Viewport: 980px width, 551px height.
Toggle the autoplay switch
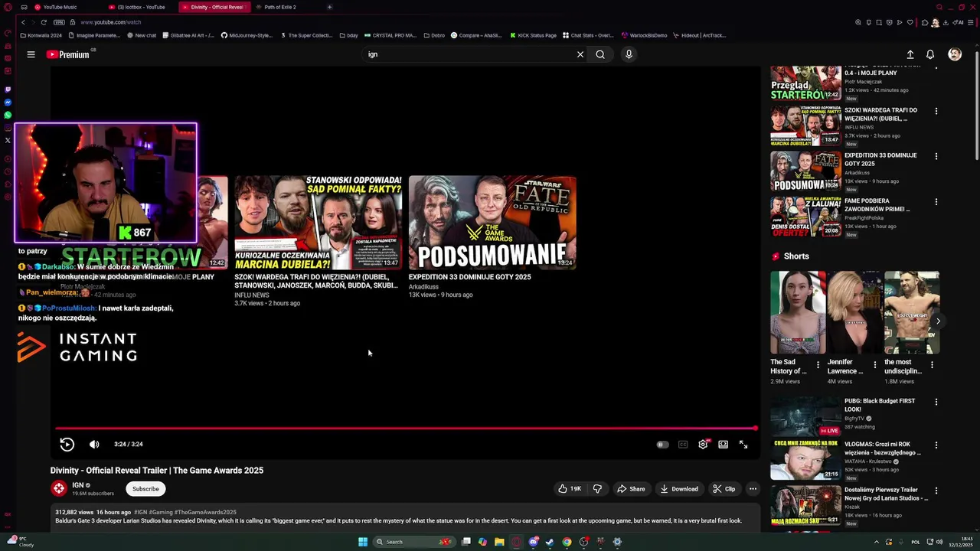point(662,445)
